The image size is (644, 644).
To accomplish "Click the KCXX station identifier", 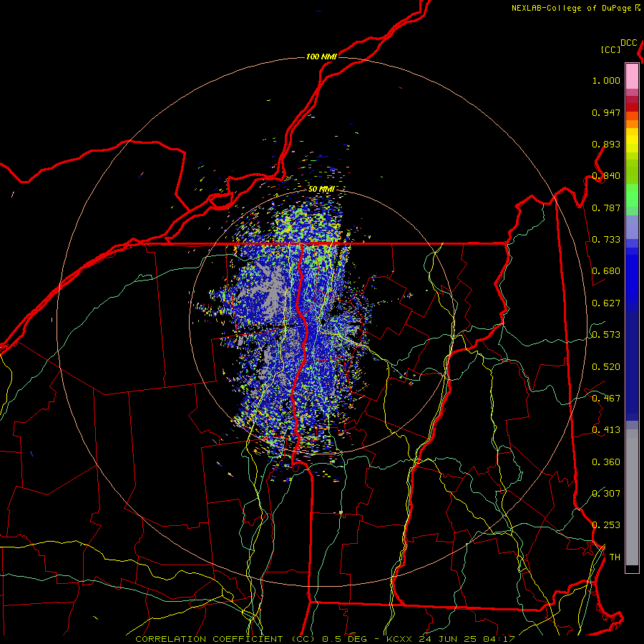I will [x=399, y=639].
